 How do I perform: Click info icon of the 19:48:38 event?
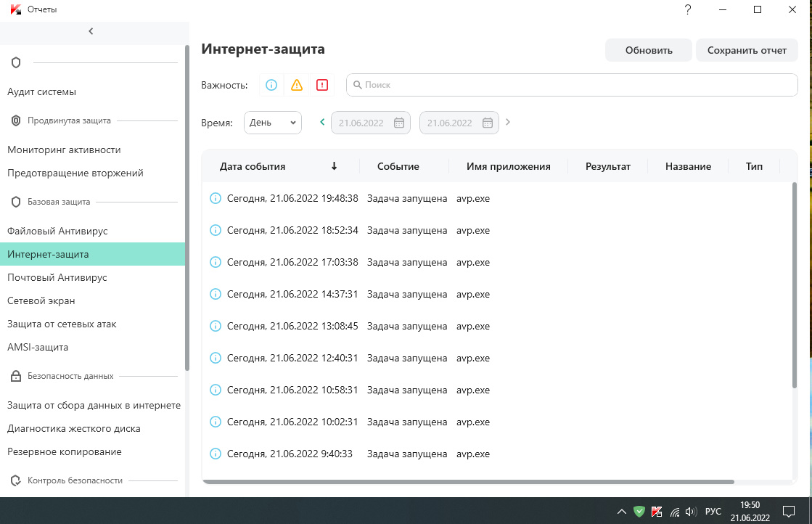(x=216, y=198)
